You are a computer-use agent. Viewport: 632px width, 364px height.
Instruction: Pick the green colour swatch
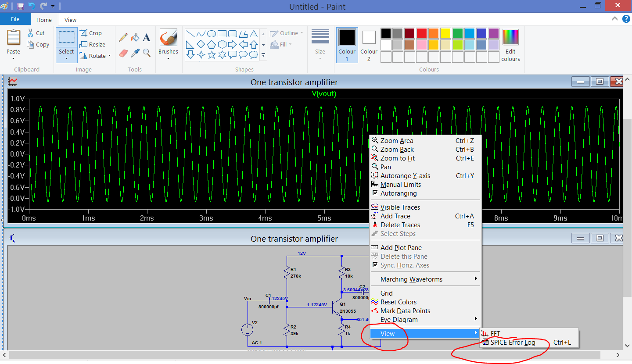458,33
